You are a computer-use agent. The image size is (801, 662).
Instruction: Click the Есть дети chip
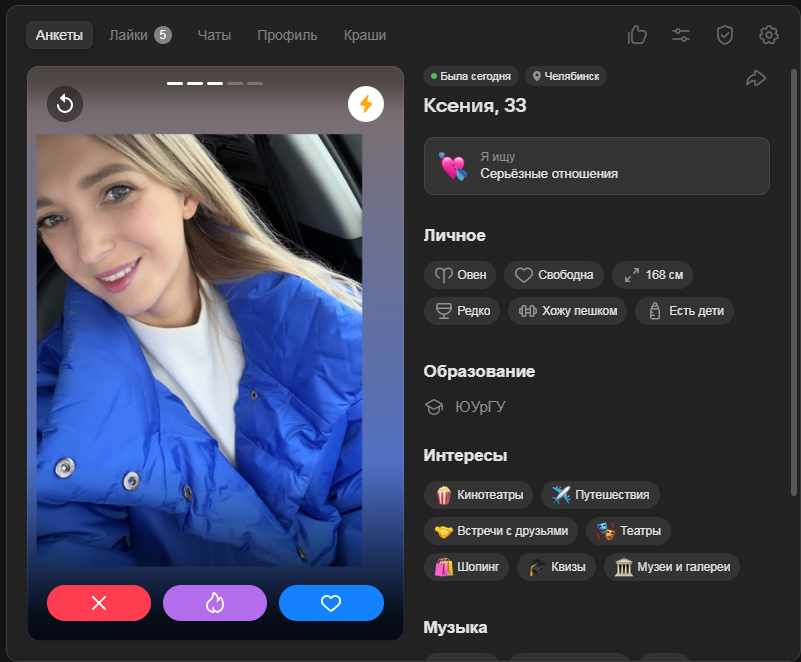[685, 311]
